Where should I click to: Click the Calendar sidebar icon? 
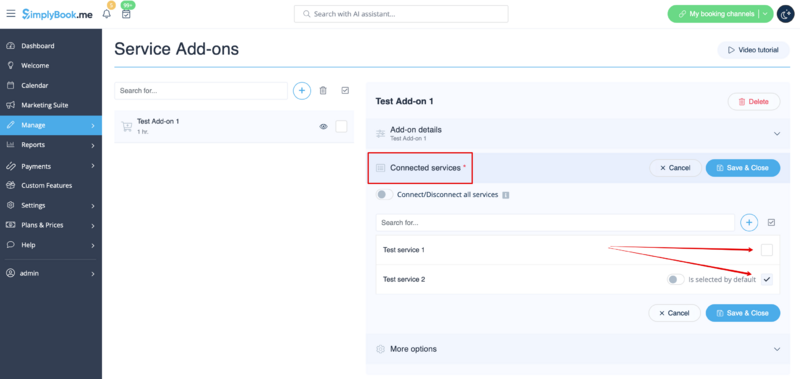point(10,85)
